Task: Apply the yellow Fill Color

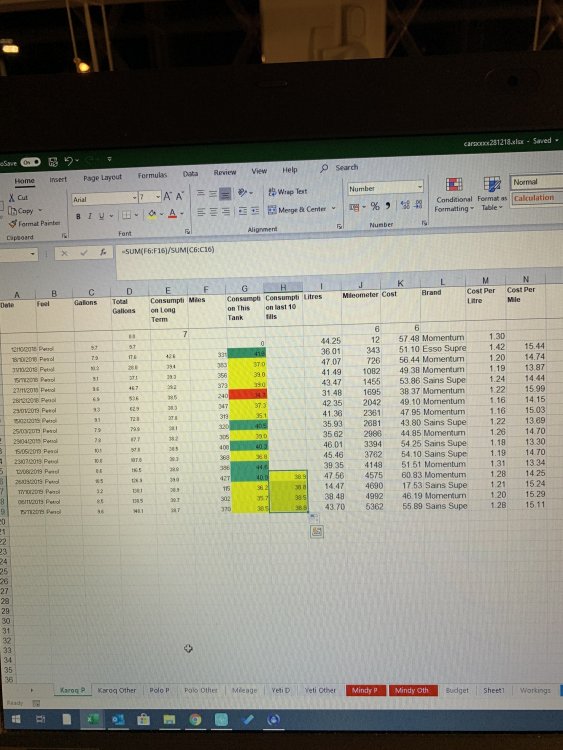Action: pos(152,214)
